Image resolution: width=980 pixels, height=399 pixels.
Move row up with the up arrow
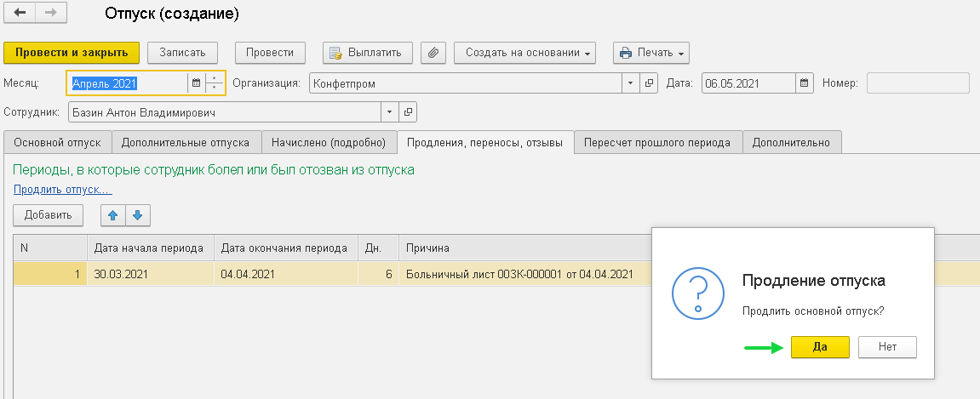pyautogui.click(x=112, y=215)
